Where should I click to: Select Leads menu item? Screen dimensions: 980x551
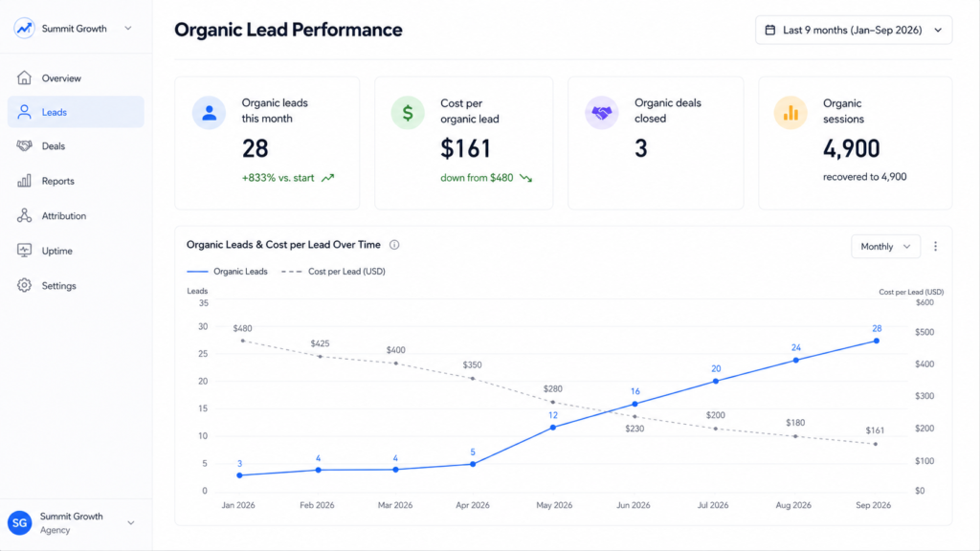76,112
